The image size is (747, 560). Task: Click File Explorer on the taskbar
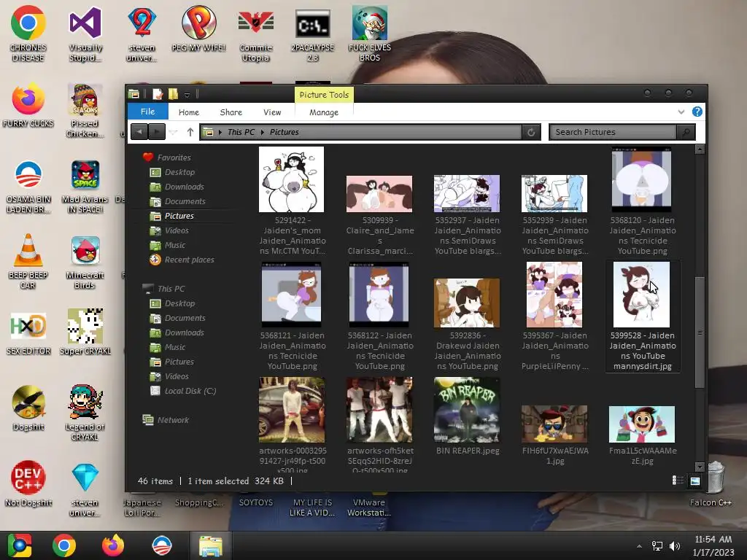pyautogui.click(x=211, y=545)
